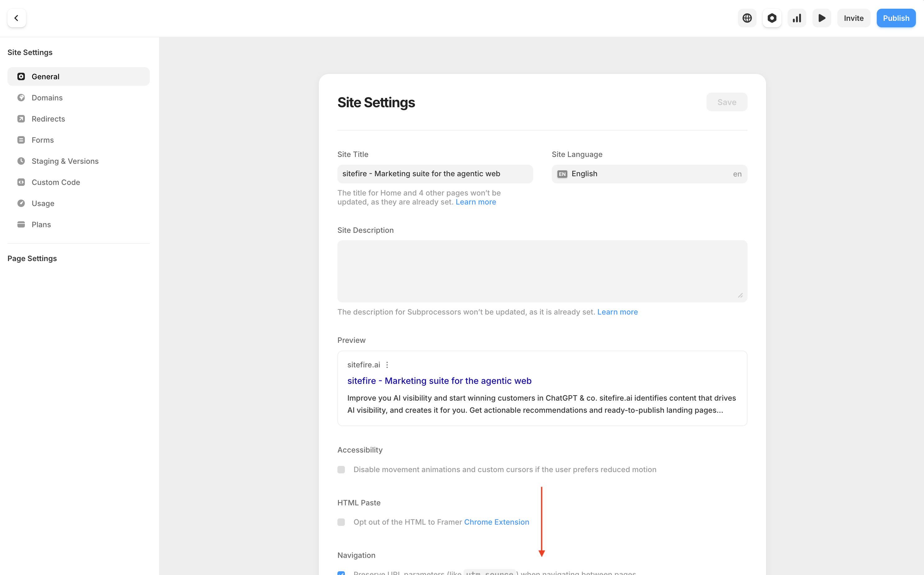Publish the site
The image size is (924, 575).
[896, 18]
